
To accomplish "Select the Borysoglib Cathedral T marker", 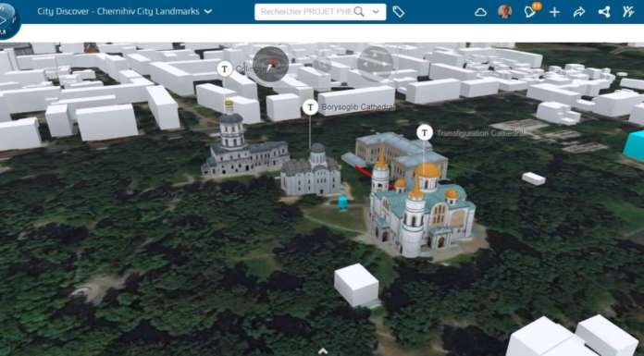I will (310, 107).
